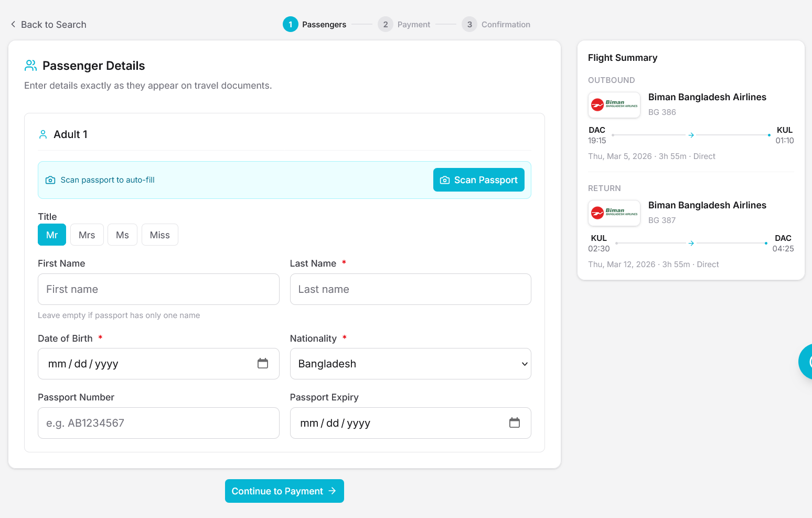Select the Mr title option
812x518 pixels.
(x=52, y=235)
